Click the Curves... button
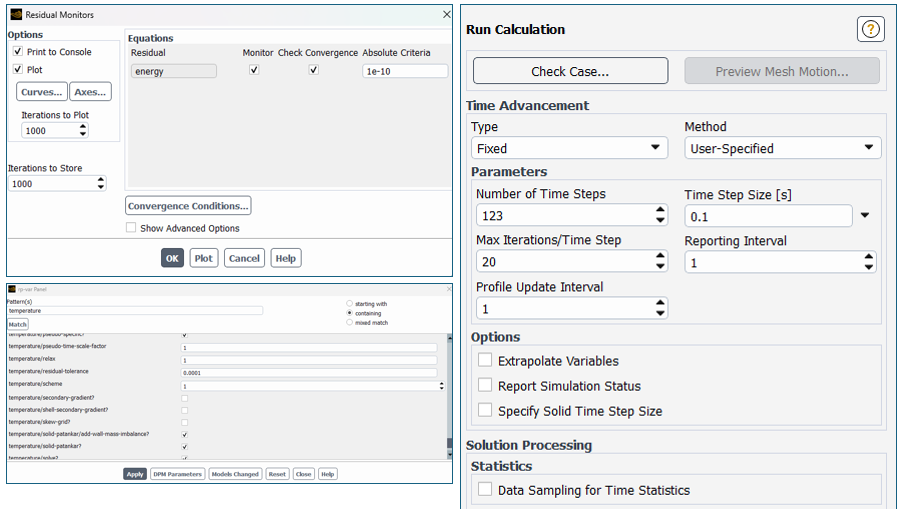This screenshot has width=899, height=509. pyautogui.click(x=41, y=92)
